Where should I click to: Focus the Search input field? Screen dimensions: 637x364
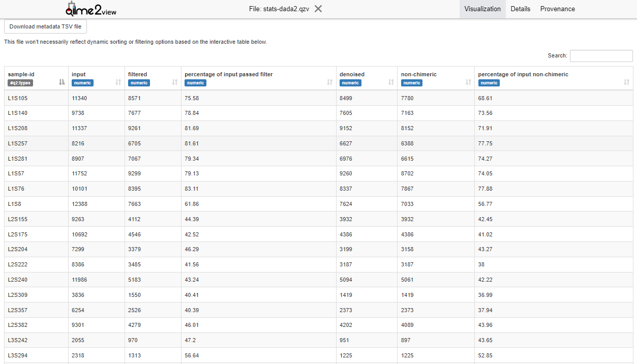(601, 56)
